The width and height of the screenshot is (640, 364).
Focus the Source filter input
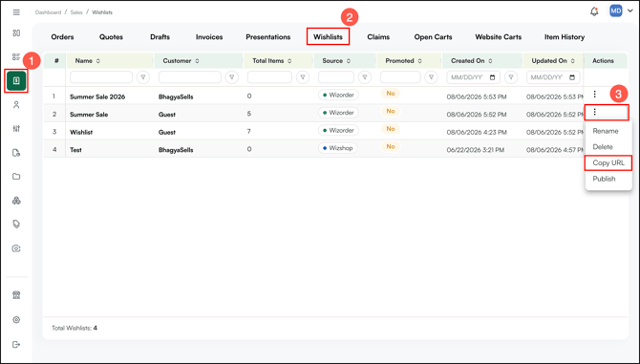(x=336, y=77)
